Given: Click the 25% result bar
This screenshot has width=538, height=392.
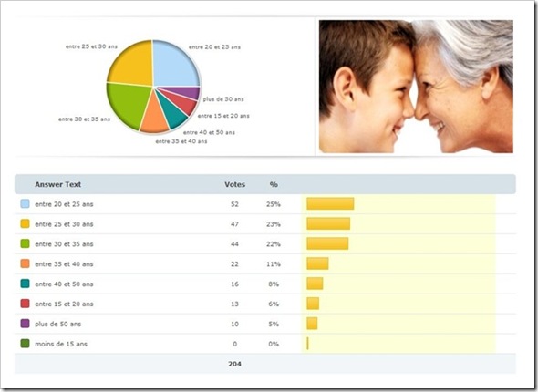Looking at the screenshot, I should [x=330, y=203].
